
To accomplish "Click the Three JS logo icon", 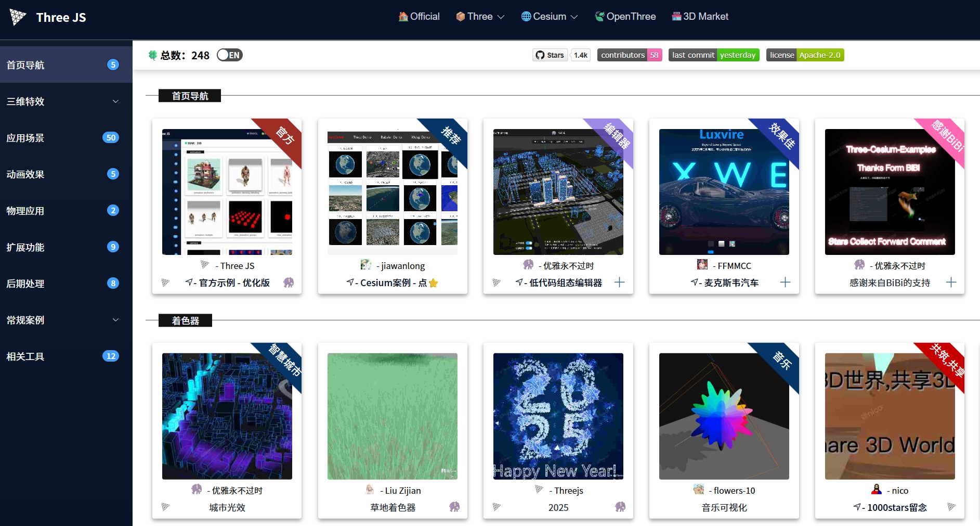I will [18, 17].
